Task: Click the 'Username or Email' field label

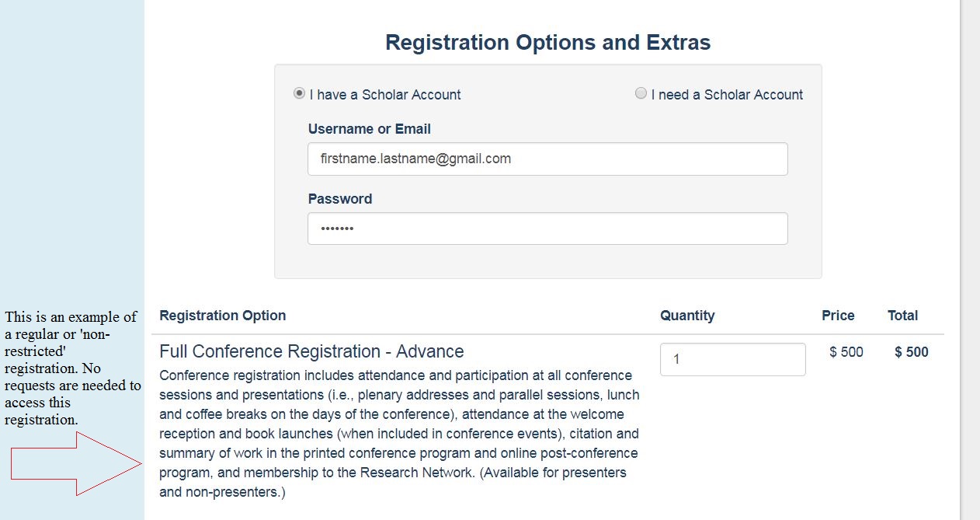Action: (369, 129)
